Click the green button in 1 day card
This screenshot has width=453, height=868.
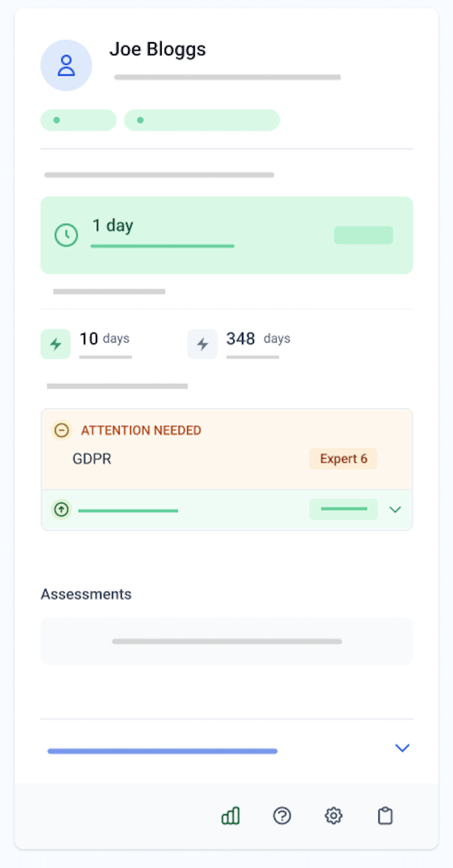(x=364, y=235)
